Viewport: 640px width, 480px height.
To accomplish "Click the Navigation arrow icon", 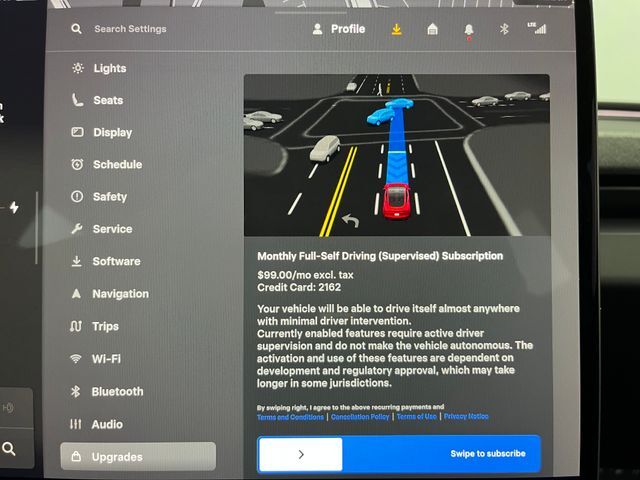I will [76, 293].
